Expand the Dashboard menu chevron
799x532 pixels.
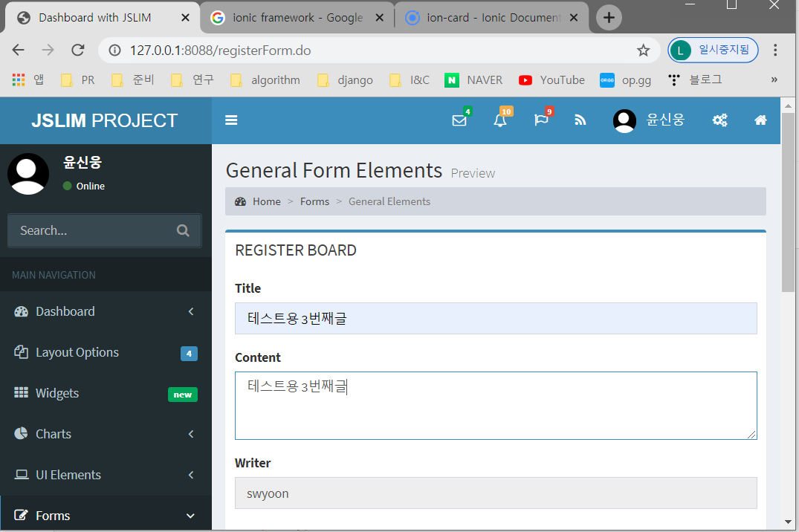(x=191, y=311)
